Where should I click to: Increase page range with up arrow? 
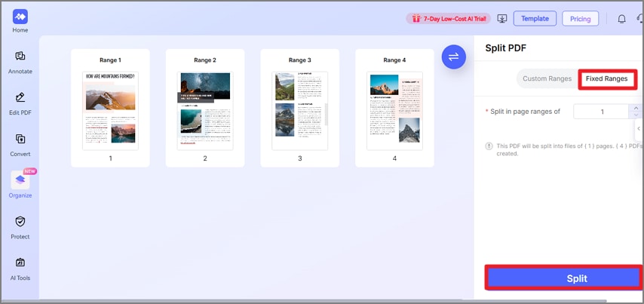tap(636, 108)
